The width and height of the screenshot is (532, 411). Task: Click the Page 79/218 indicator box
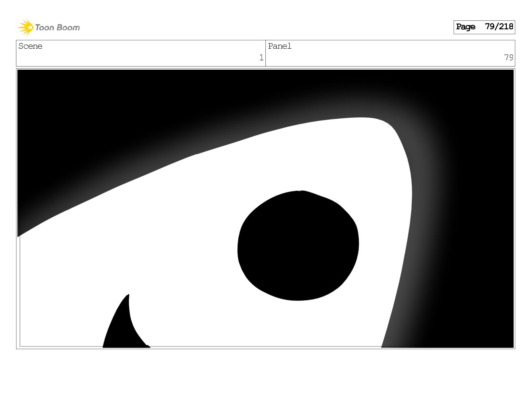click(x=484, y=27)
